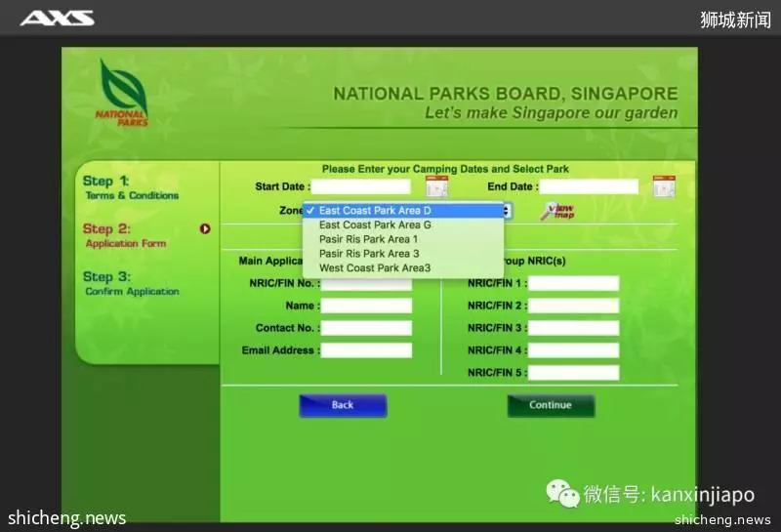The height and width of the screenshot is (532, 781).
Task: Go to Step 1 Terms & Conditions
Action: (x=131, y=187)
